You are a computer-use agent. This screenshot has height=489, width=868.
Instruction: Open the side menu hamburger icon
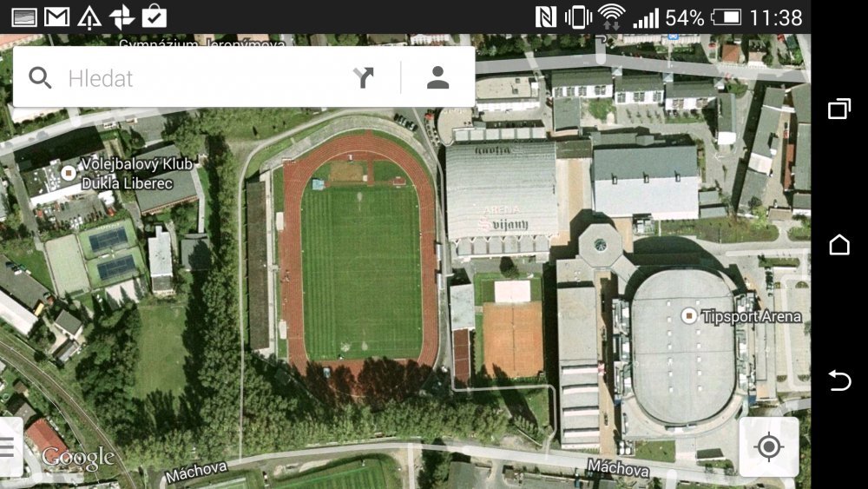[8, 446]
